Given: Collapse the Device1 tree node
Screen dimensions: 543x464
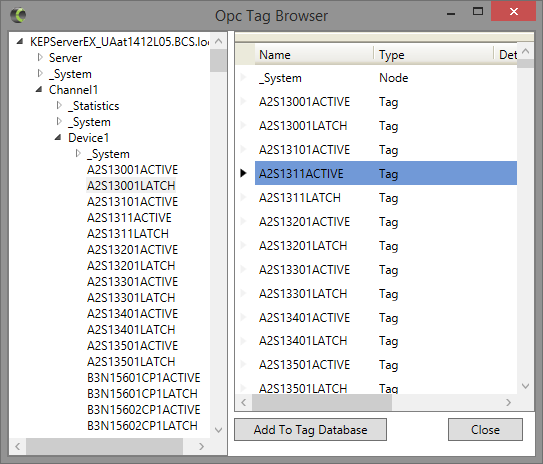Looking at the screenshot, I should 58,137.
